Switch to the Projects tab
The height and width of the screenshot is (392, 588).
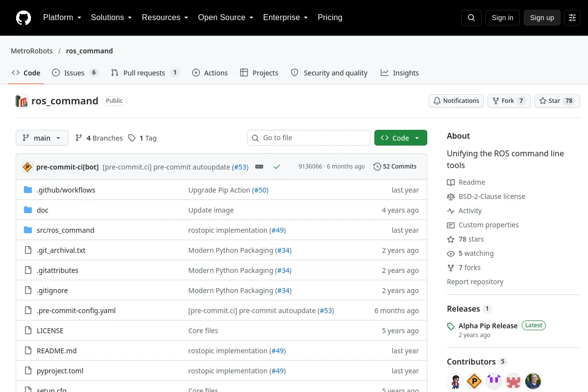pyautogui.click(x=259, y=73)
